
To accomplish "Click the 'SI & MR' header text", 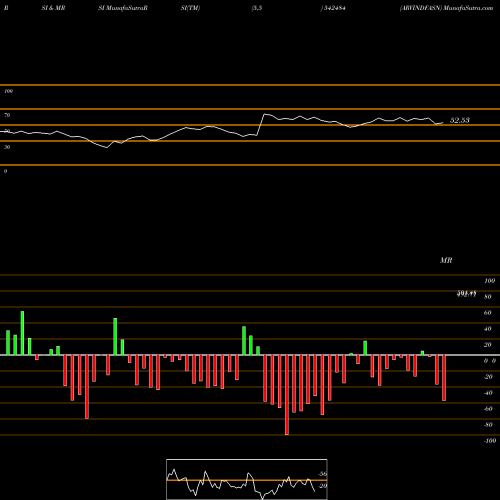I will tap(53, 8).
